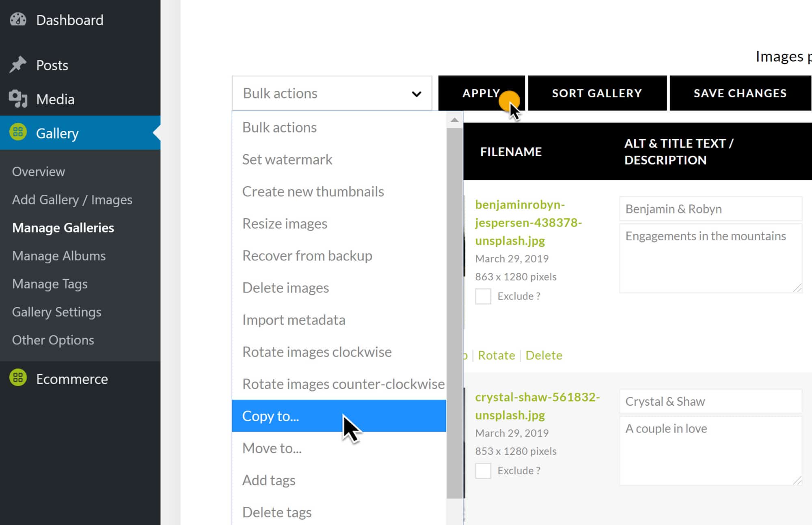Image resolution: width=812 pixels, height=525 pixels.
Task: Click the "Benjamin & Robyn" title field
Action: [x=710, y=209]
